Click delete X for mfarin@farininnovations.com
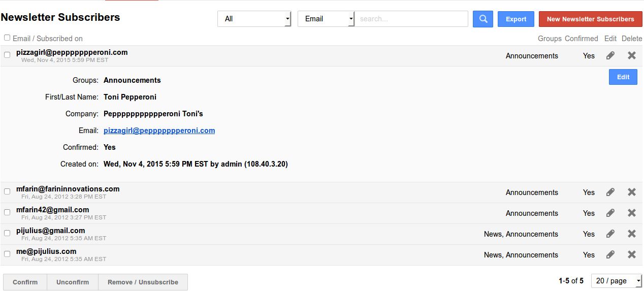The height and width of the screenshot is (291, 644). point(632,192)
